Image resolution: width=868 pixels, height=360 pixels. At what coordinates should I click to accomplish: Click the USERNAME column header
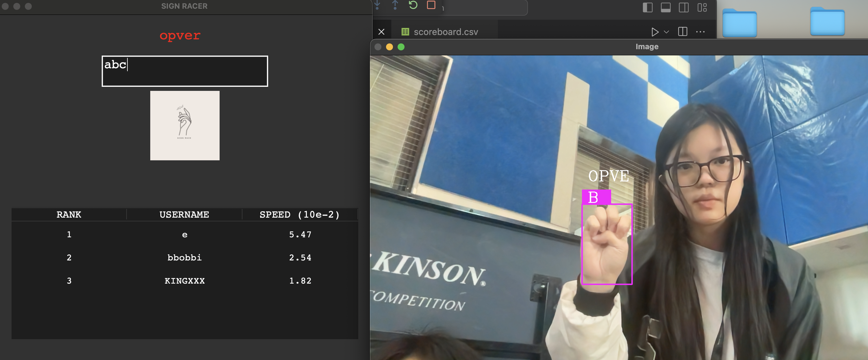pos(184,214)
